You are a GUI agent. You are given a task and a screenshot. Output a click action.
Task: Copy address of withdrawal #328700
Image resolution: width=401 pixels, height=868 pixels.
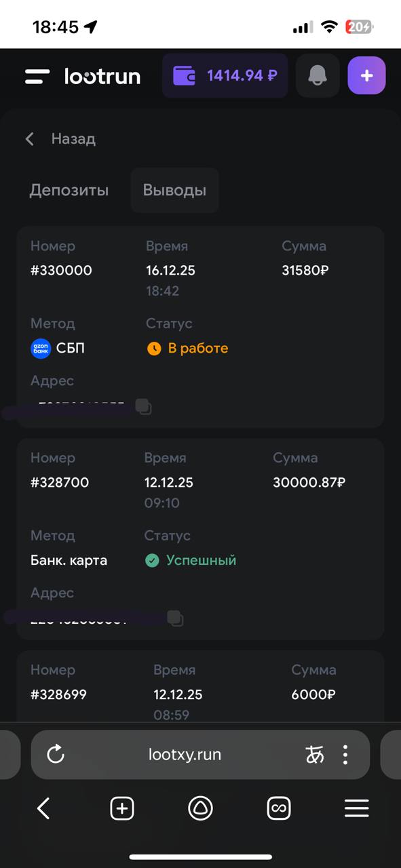(x=176, y=618)
